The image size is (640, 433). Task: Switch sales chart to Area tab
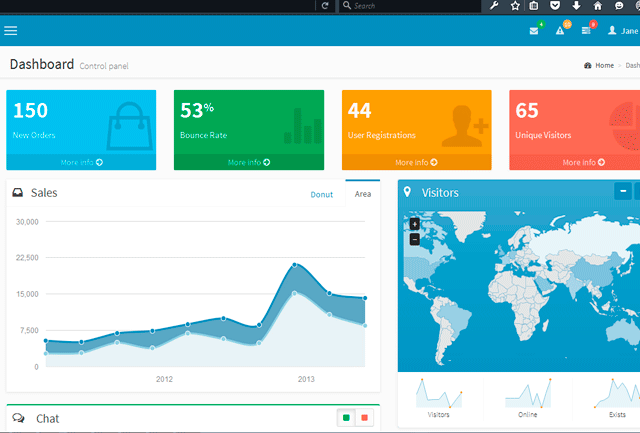[362, 194]
